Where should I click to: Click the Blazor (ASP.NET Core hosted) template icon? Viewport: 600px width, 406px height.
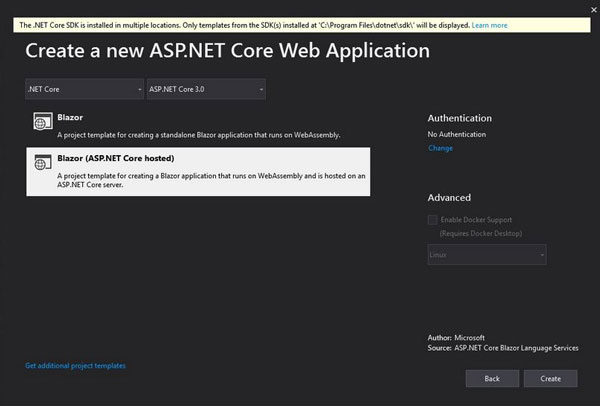coord(42,162)
